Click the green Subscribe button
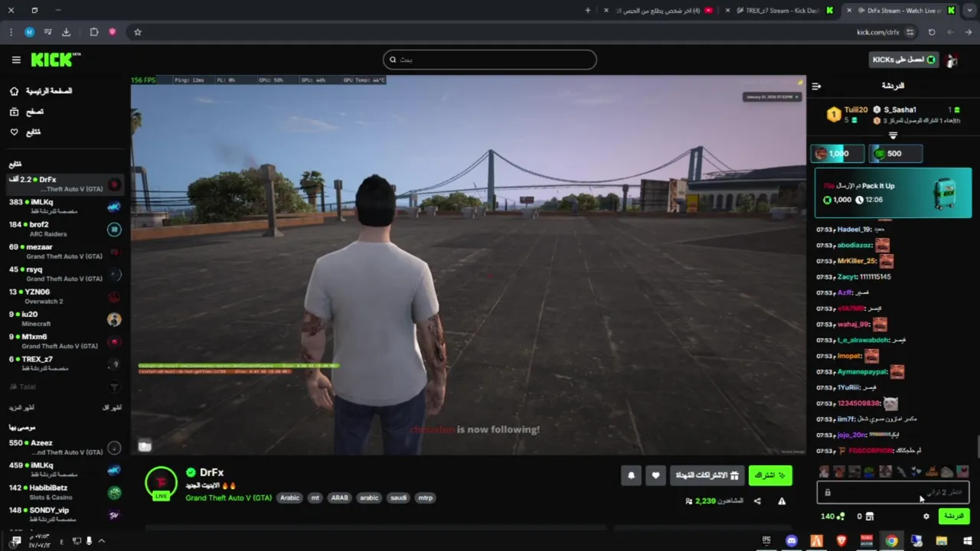 (x=770, y=475)
